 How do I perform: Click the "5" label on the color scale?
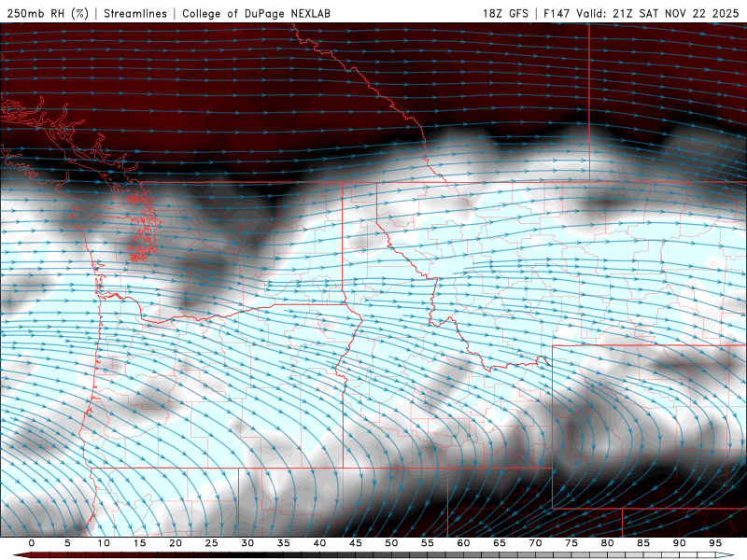tap(67, 543)
